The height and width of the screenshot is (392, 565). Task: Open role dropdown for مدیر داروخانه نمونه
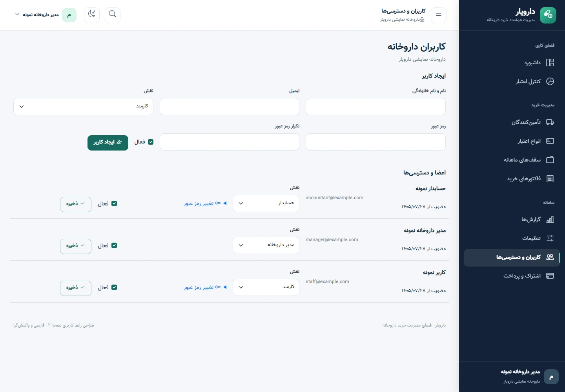click(266, 245)
